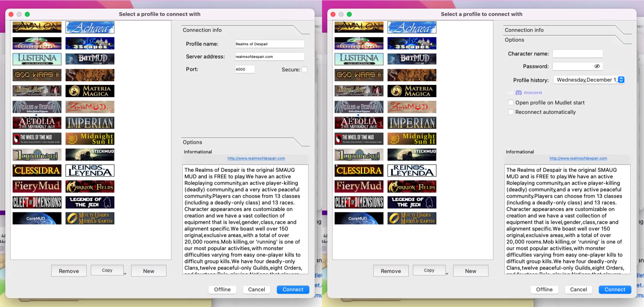Select the StickMUD profile in right window
The height and width of the screenshot is (307, 644).
click(412, 155)
